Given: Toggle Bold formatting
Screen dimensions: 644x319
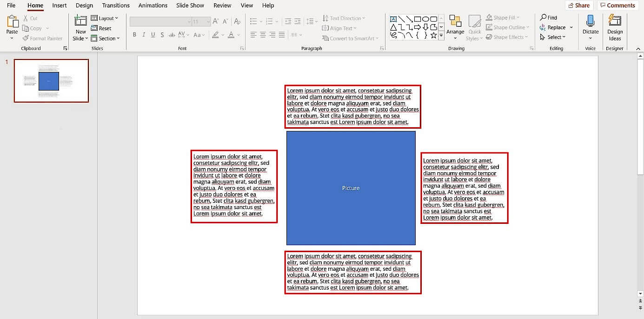Looking at the screenshot, I should click(134, 35).
